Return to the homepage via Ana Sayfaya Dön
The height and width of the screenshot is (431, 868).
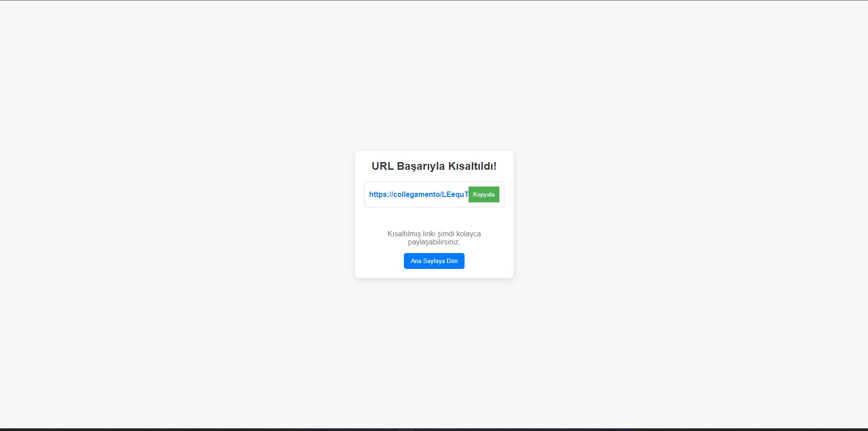pyautogui.click(x=434, y=261)
